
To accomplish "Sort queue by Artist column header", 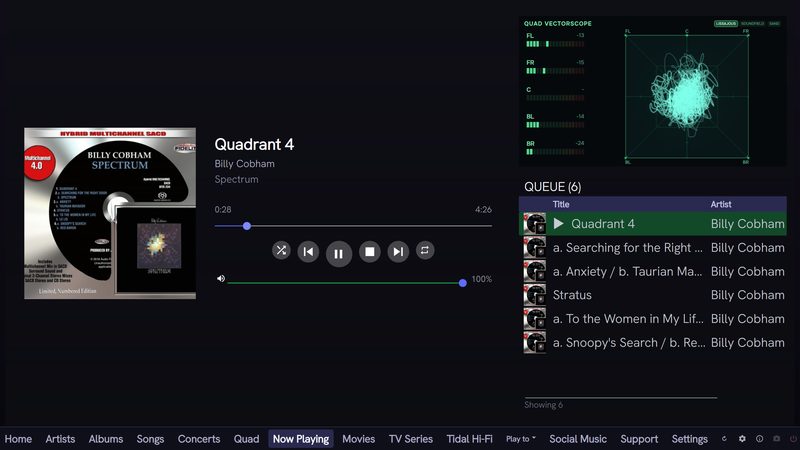I will 720,204.
